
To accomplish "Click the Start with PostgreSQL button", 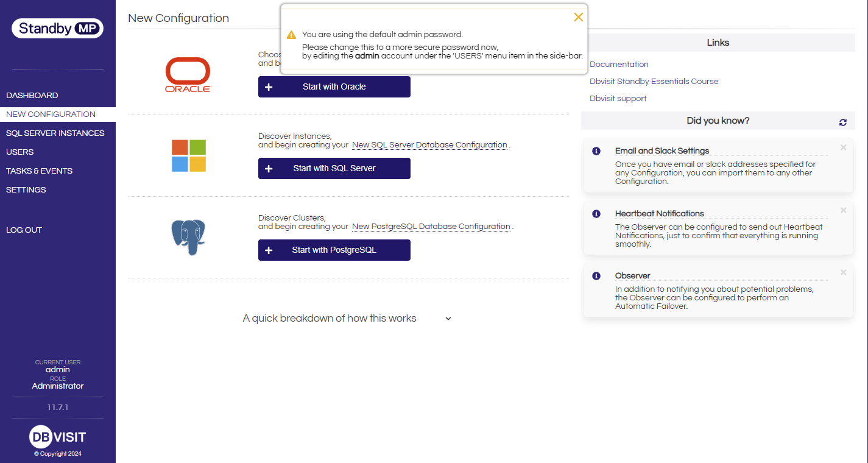I will 334,250.
